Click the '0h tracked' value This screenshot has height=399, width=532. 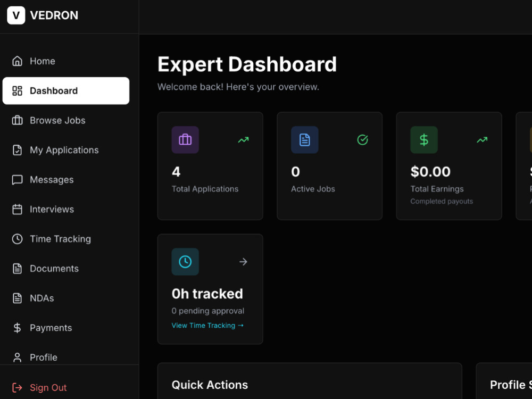point(207,294)
